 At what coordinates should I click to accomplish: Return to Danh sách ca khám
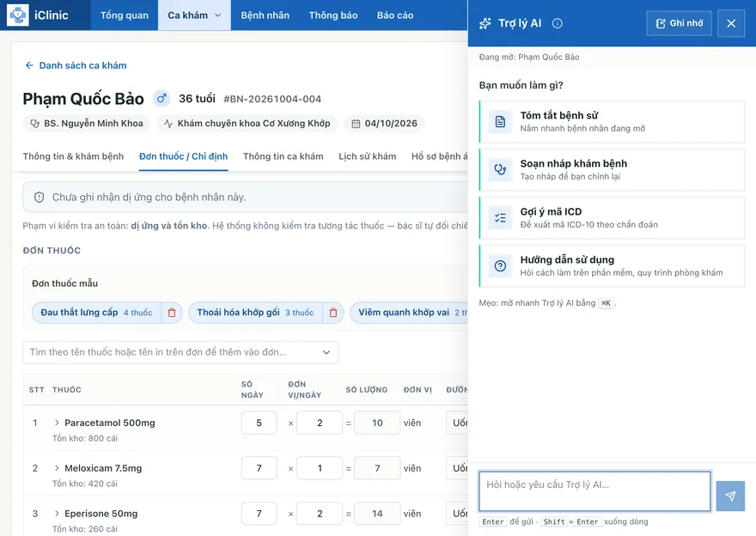point(76,65)
